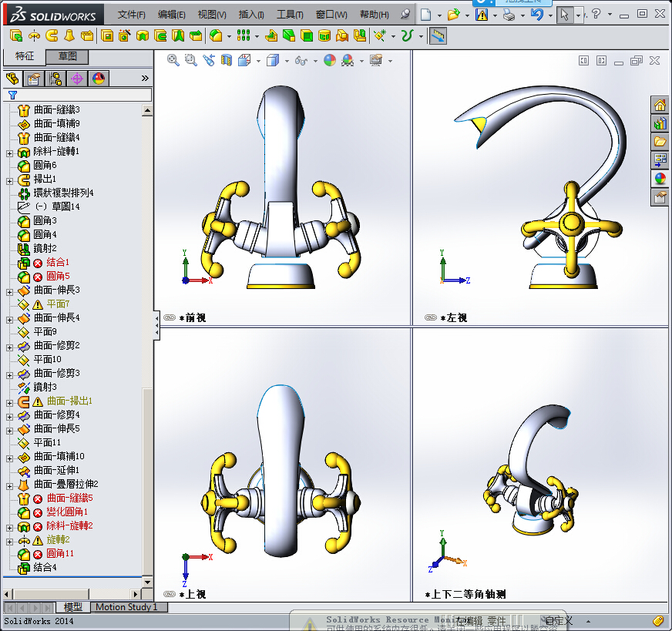Click the ConfigurationManager tree icon
672x631 pixels.
53,78
